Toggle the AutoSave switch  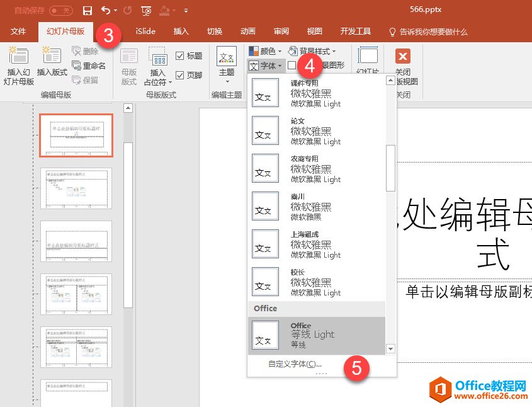click(x=61, y=11)
